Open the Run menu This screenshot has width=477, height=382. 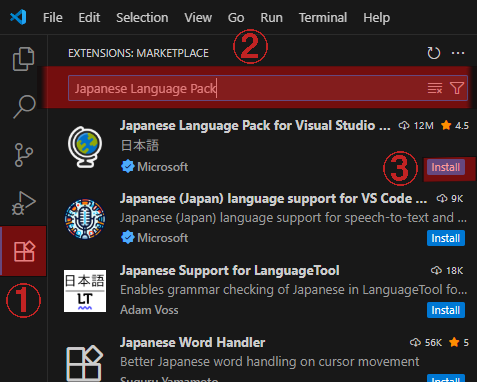click(271, 18)
